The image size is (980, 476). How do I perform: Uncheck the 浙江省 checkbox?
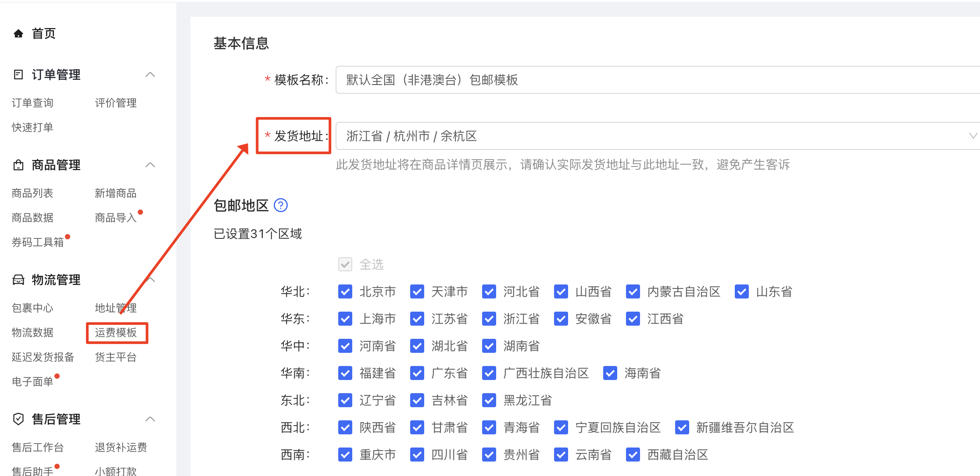(489, 319)
